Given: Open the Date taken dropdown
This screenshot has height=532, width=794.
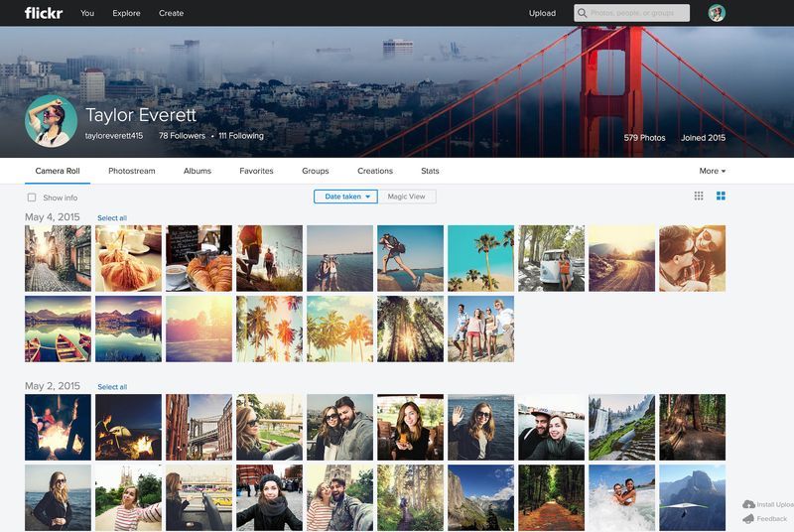Looking at the screenshot, I should coord(346,197).
